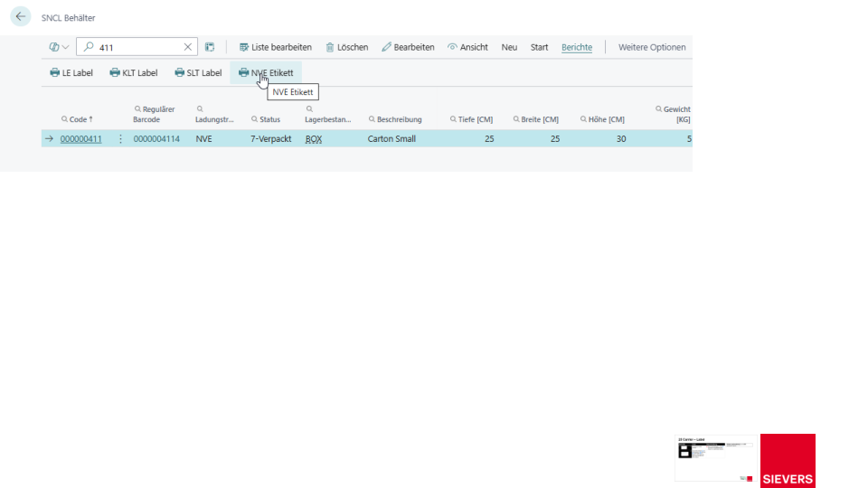Print the LE Label
868x488 pixels.
coord(71,72)
